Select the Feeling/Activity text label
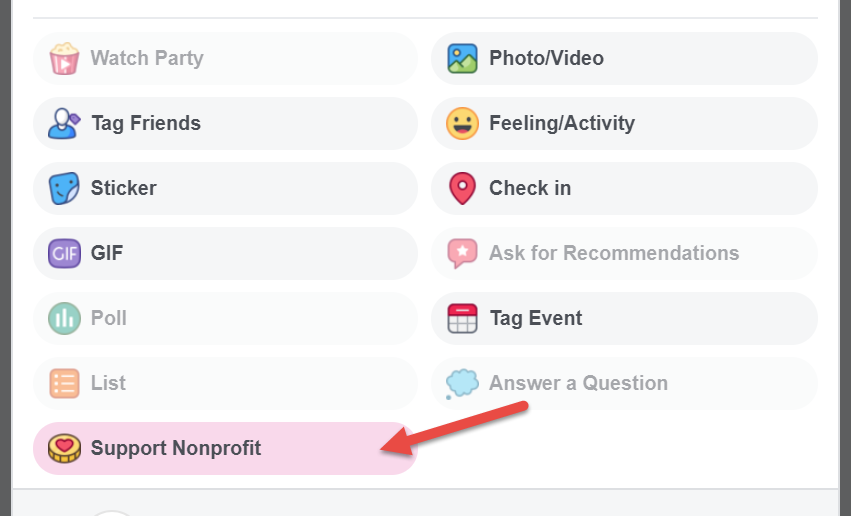851x516 pixels. 562,123
